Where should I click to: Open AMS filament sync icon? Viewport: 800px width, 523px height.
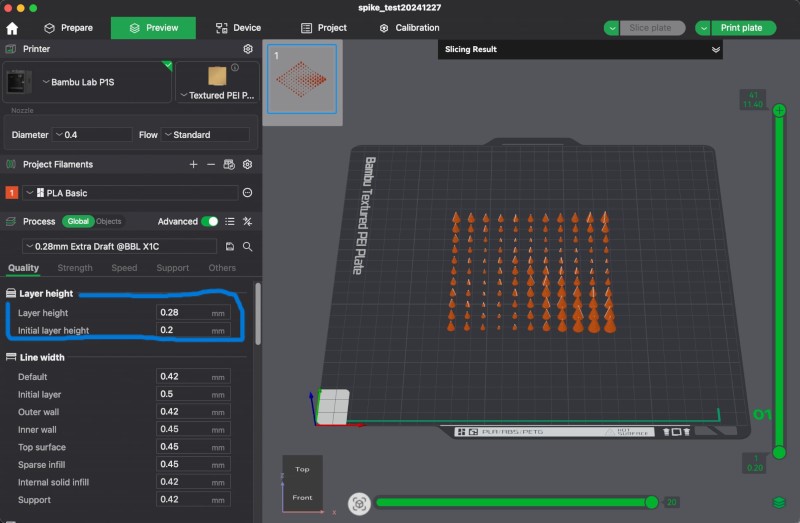click(x=229, y=164)
